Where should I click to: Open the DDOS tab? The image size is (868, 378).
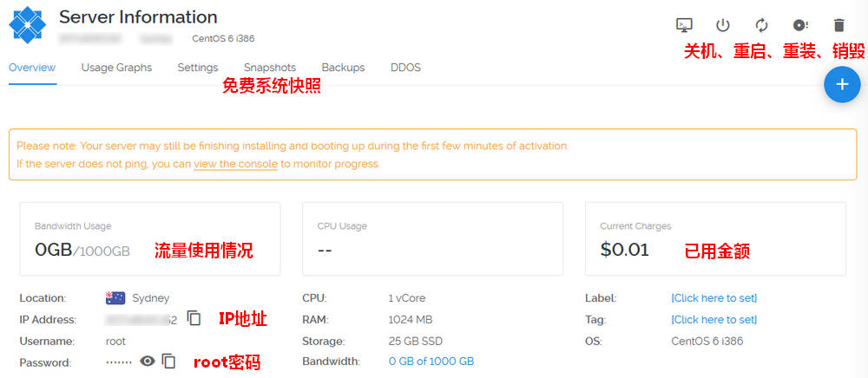coord(405,68)
